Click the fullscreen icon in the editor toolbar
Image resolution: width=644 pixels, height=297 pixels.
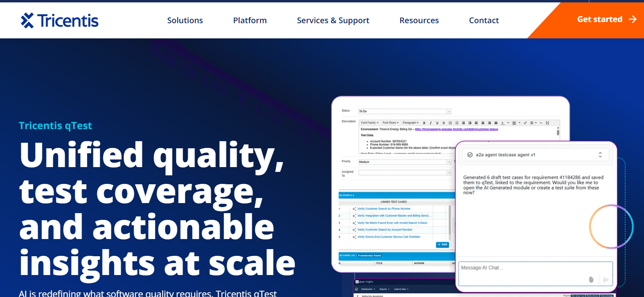[548, 123]
